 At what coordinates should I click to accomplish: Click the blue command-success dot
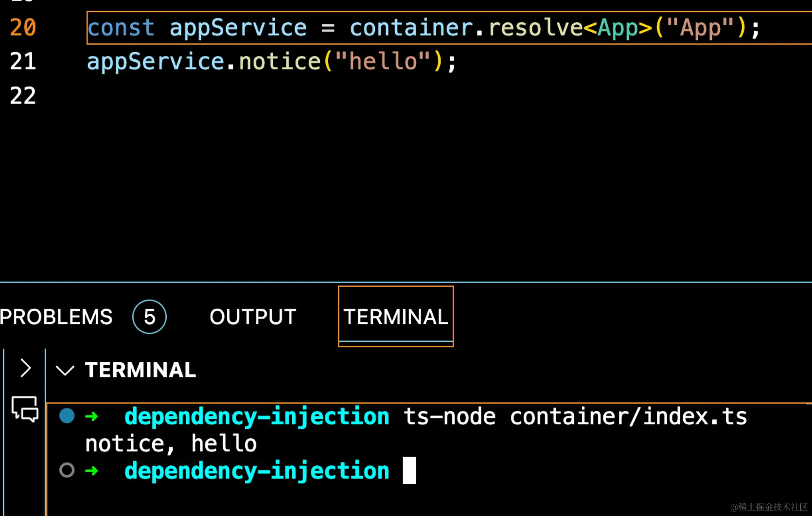point(67,416)
